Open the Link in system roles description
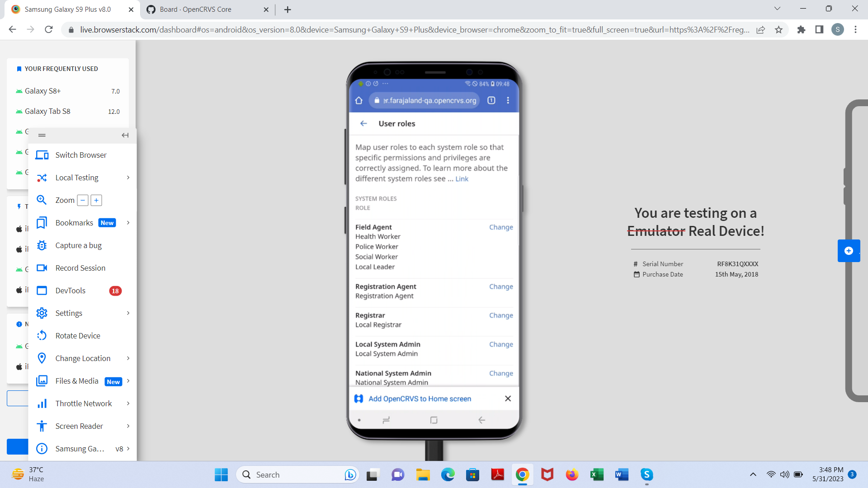Image resolution: width=868 pixels, height=488 pixels. tap(462, 178)
